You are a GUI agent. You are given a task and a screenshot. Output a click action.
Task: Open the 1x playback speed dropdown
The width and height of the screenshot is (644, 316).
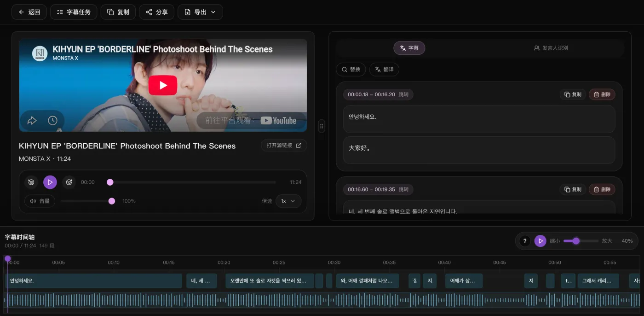coord(288,201)
